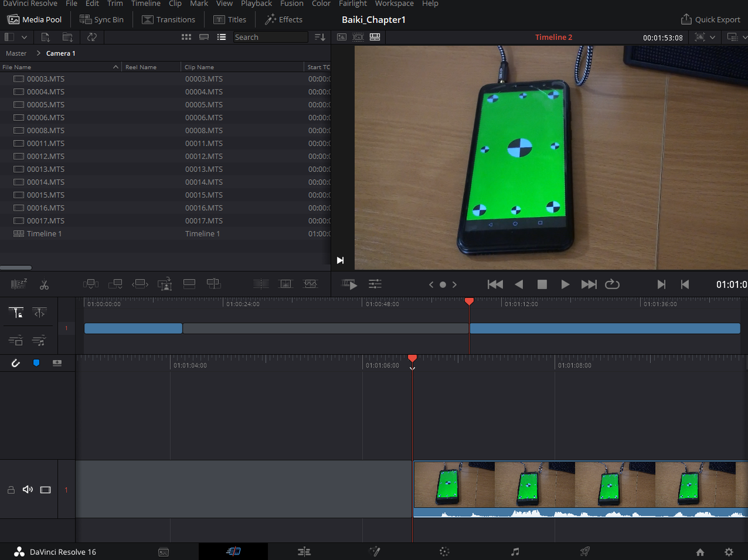This screenshot has width=748, height=560.
Task: Apply the Cut transition icon
Action: 261,284
